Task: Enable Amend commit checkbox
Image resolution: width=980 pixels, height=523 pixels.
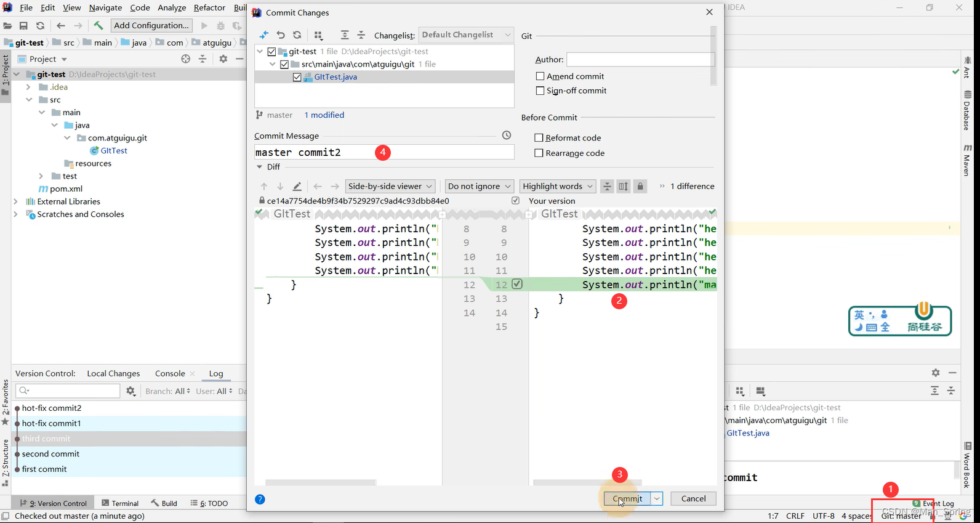Action: pos(540,76)
